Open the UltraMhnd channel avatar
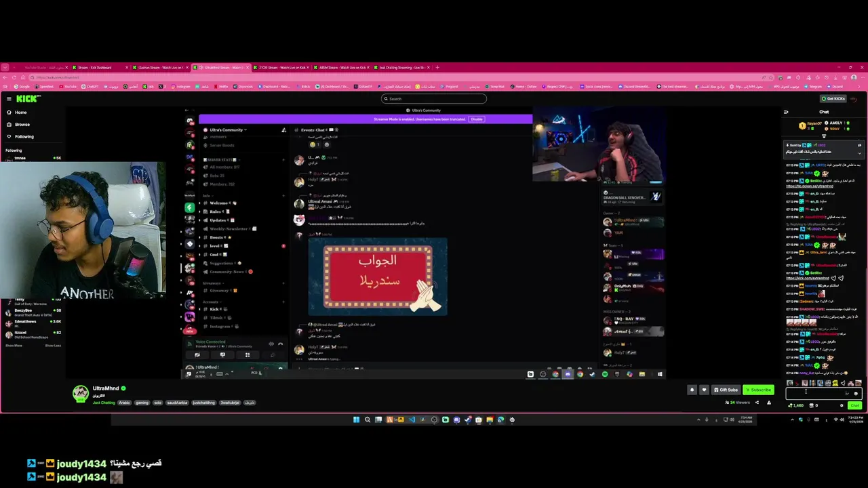The height and width of the screenshot is (488, 868). [x=81, y=393]
